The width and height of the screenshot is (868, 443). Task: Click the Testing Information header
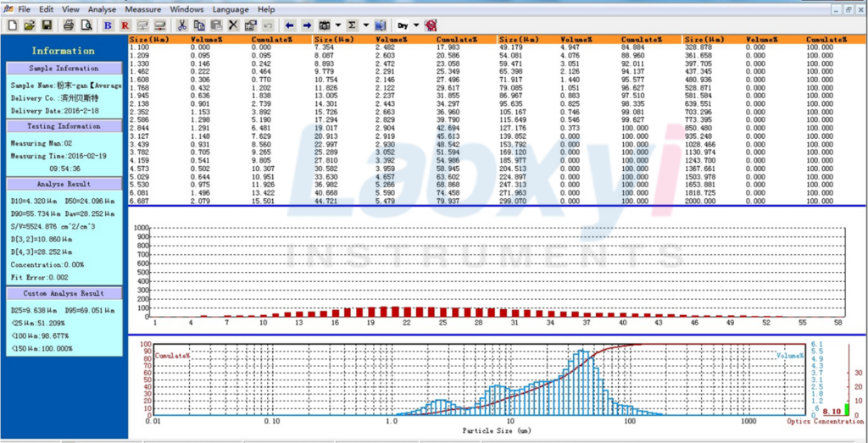[64, 126]
